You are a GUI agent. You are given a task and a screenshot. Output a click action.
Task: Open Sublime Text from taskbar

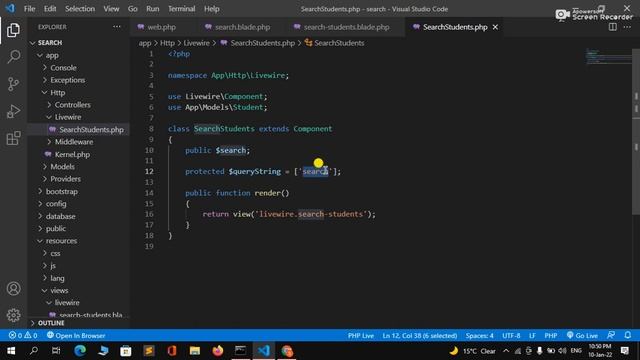tap(149, 351)
